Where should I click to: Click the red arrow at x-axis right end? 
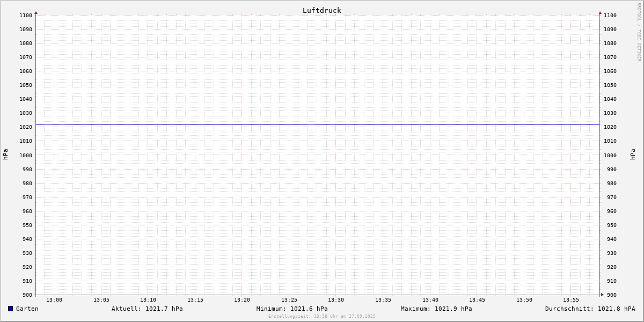pos(602,295)
